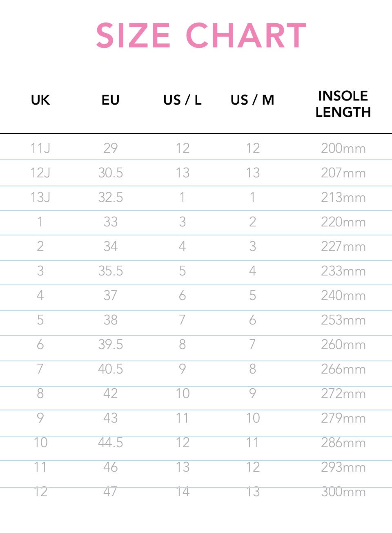Select the EU 44.5 size cell

click(110, 443)
